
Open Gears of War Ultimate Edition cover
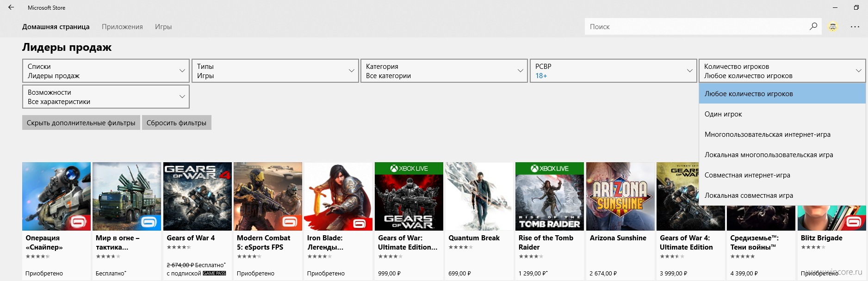click(x=409, y=196)
